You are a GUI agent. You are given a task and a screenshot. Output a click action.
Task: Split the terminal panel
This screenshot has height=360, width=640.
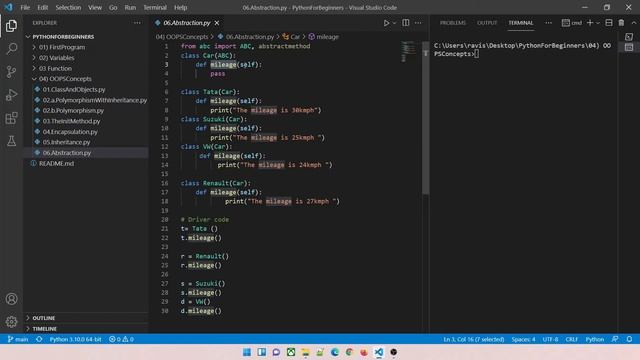click(x=609, y=23)
